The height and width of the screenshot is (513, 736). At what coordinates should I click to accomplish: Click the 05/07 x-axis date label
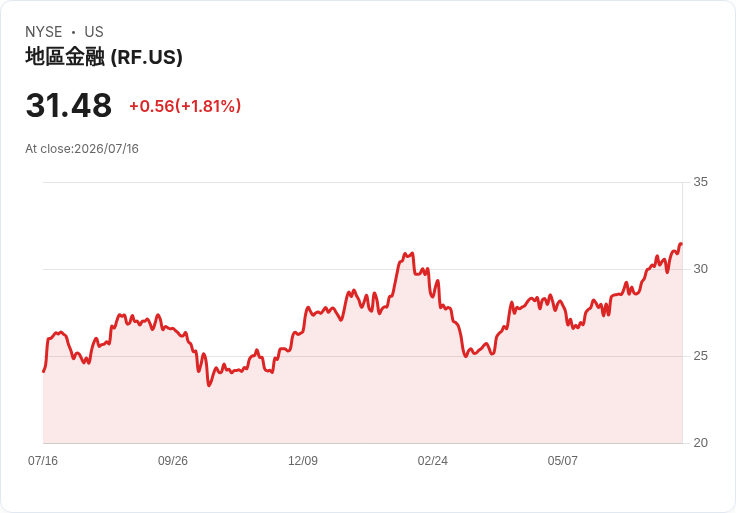coord(562,461)
